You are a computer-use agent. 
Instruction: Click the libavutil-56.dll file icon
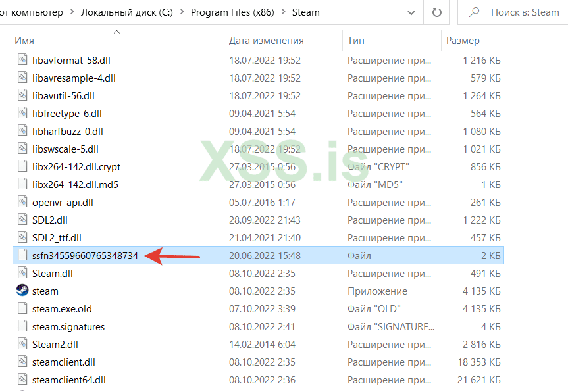point(22,95)
